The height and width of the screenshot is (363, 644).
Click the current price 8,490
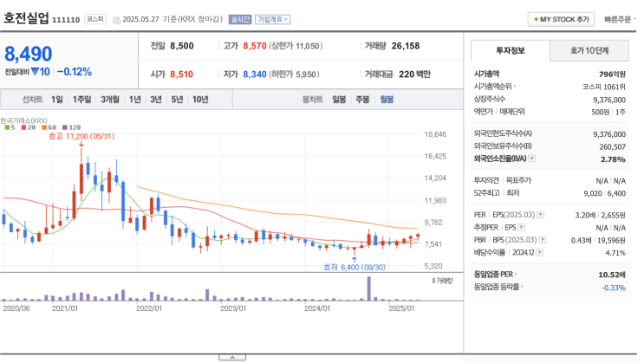point(29,54)
